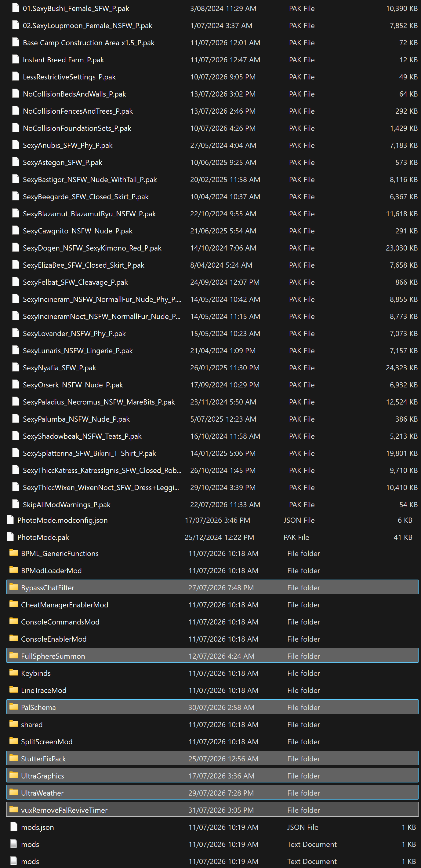Image resolution: width=421 pixels, height=868 pixels.
Task: Click the size value 19,801 KB
Action: 401,453
